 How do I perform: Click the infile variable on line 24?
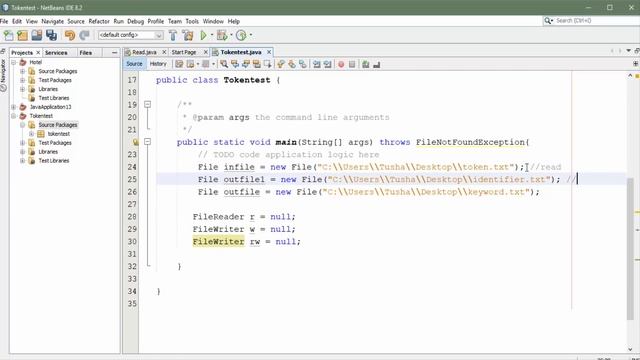click(239, 167)
